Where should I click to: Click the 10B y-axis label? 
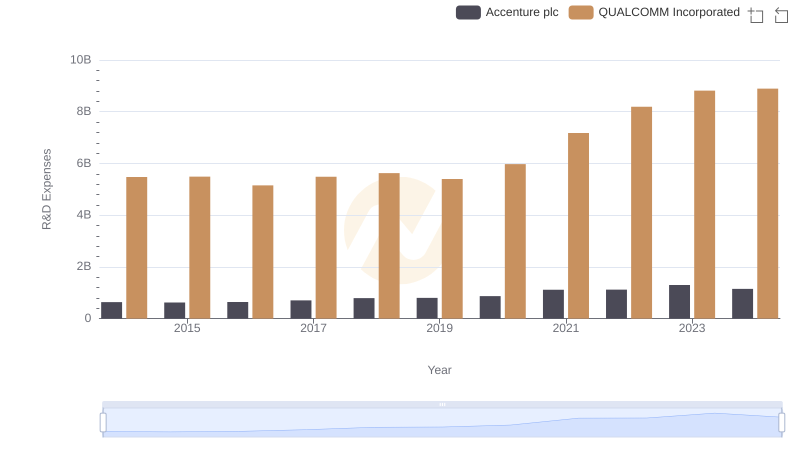[81, 60]
